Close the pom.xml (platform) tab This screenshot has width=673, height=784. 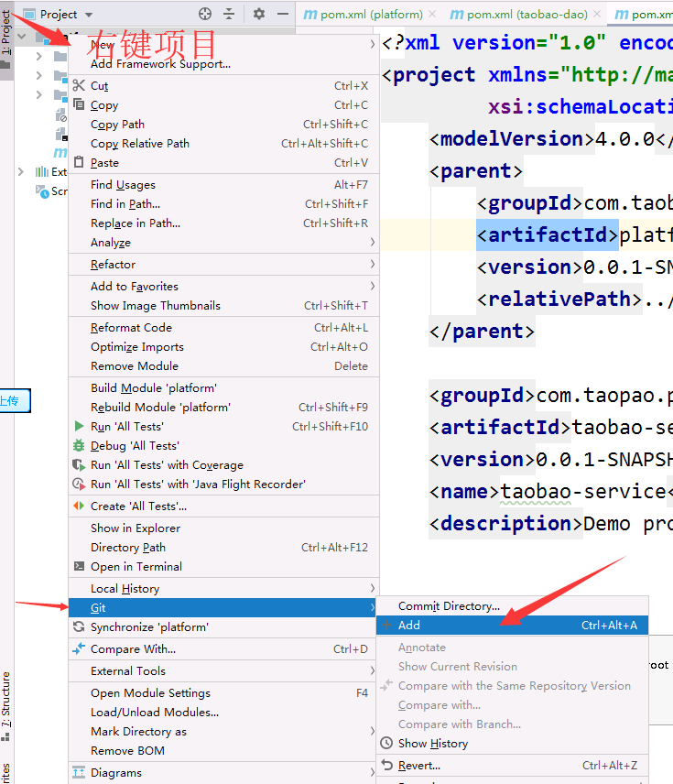tap(432, 15)
